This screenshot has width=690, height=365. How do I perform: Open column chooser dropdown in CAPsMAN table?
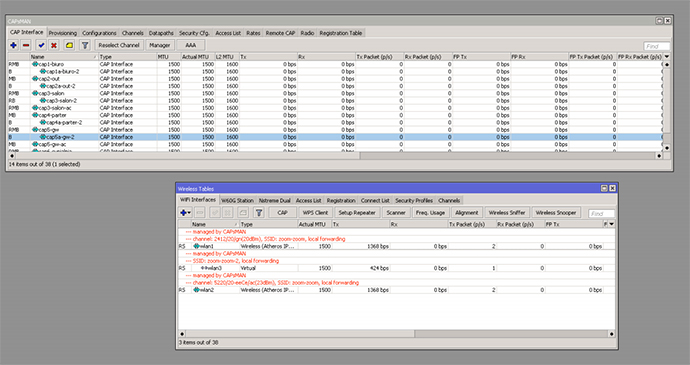click(667, 57)
